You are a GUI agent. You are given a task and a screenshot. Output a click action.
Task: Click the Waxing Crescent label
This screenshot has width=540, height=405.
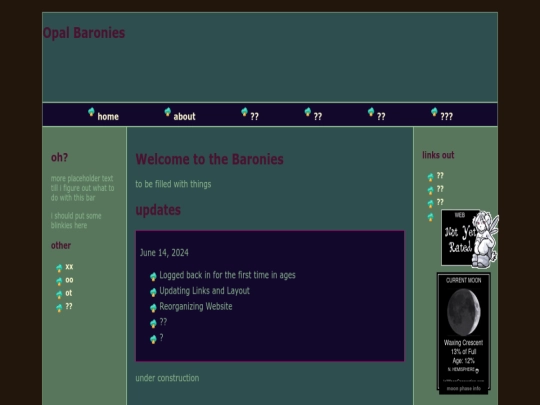(x=464, y=343)
